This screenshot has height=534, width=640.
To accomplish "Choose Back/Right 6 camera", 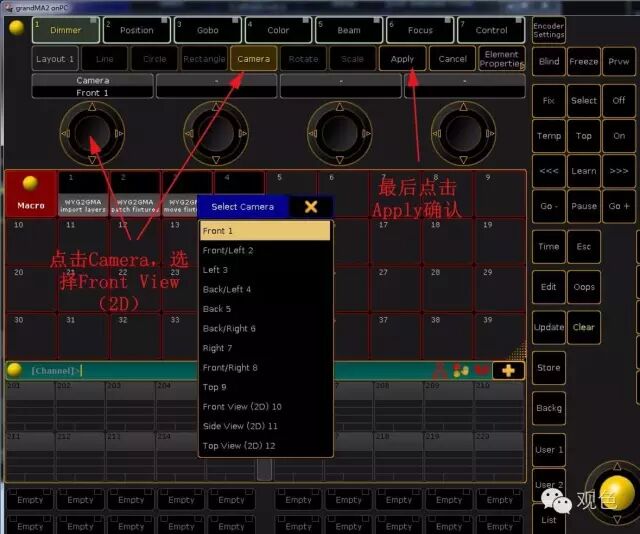I will pos(265,329).
